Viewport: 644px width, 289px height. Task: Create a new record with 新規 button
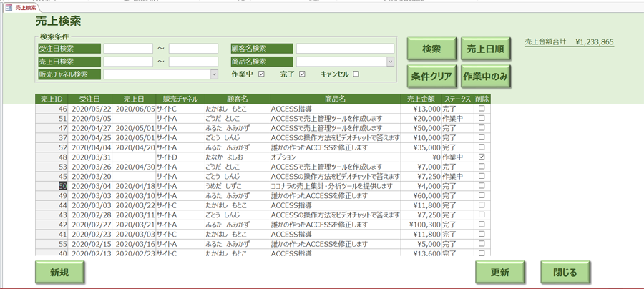[59, 272]
